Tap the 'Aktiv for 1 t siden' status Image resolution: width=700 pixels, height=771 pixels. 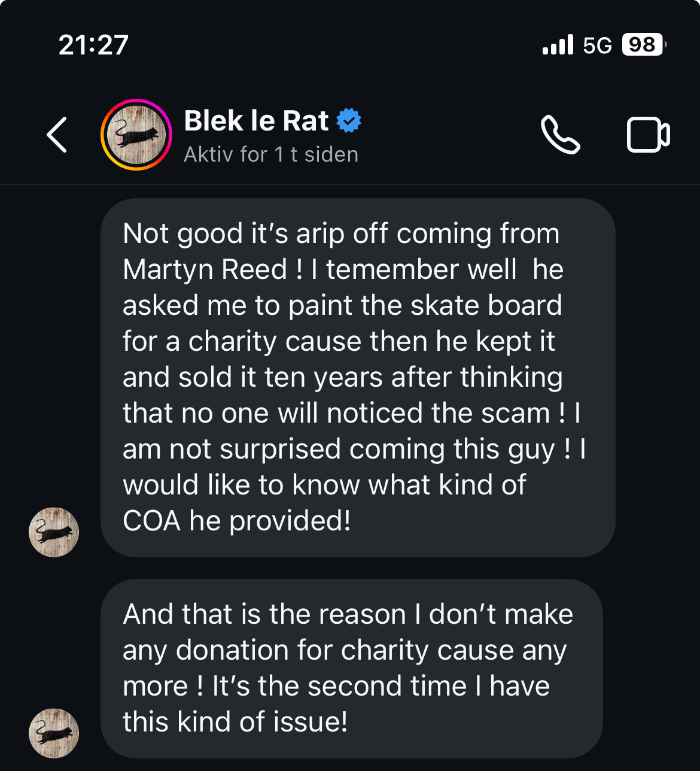click(x=271, y=154)
